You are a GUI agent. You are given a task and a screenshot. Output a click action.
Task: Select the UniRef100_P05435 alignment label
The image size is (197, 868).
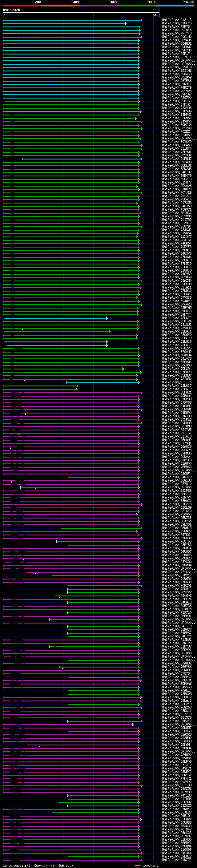pos(176,40)
